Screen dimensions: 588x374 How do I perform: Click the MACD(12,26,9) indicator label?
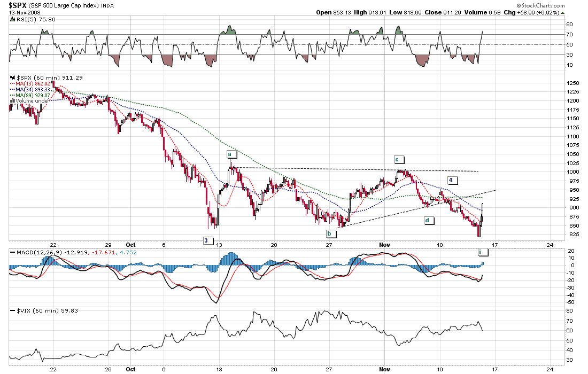coord(40,253)
